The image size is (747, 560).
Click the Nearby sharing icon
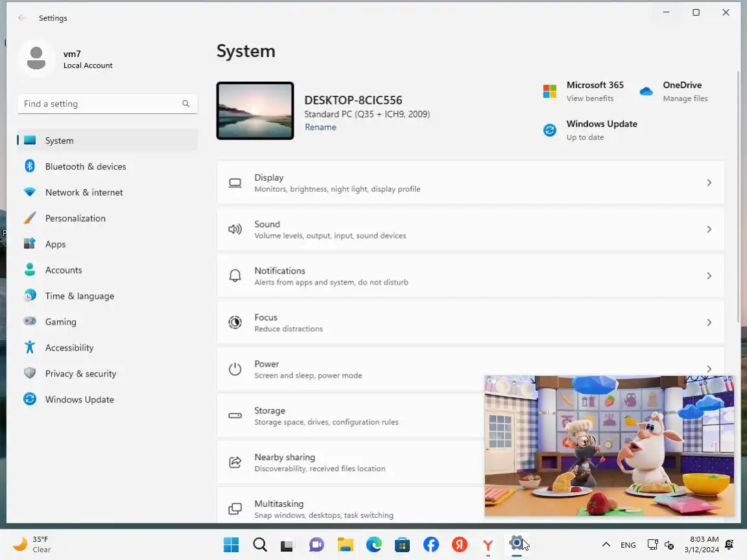[x=235, y=462]
